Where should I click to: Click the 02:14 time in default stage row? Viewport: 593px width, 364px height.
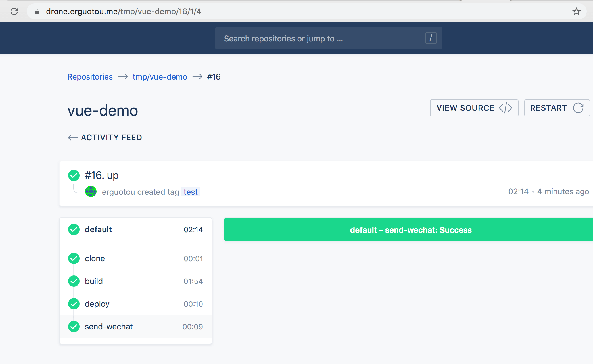pos(193,230)
